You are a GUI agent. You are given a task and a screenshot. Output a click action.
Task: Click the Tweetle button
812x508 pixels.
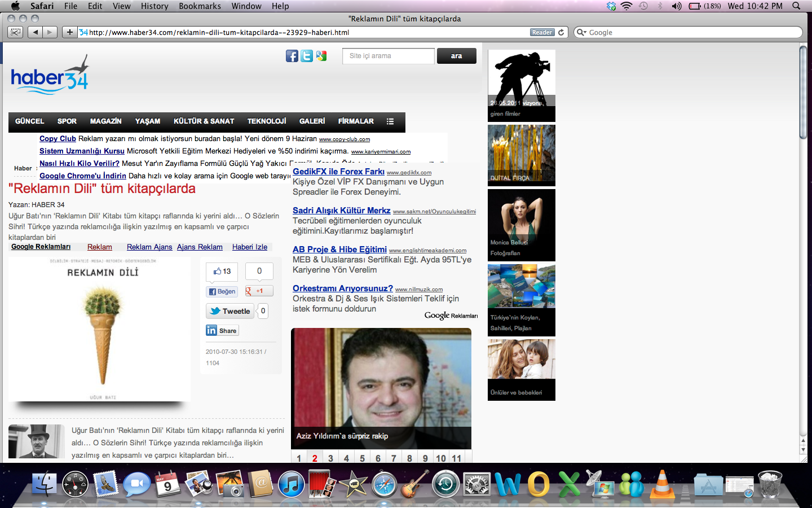[x=230, y=311]
